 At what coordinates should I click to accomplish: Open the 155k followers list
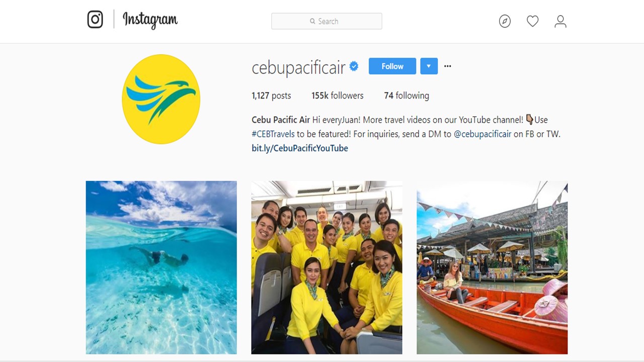(337, 96)
